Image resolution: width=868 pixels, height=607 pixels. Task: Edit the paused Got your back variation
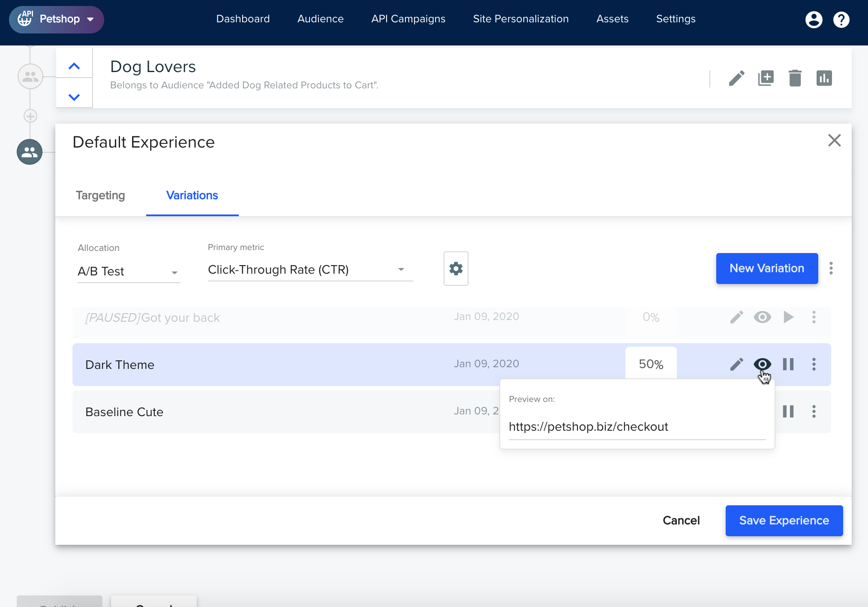click(736, 317)
